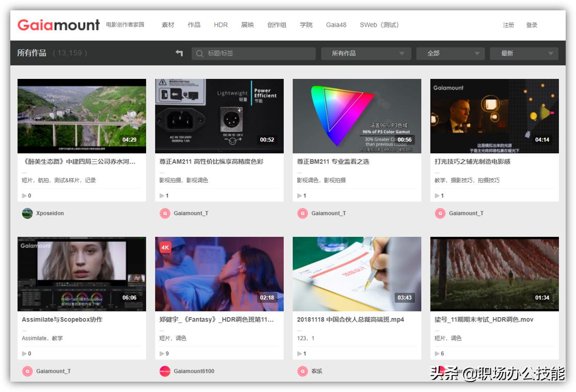This screenshot has height=392, width=576.
Task: Click the 注册 register link
Action: coord(508,25)
